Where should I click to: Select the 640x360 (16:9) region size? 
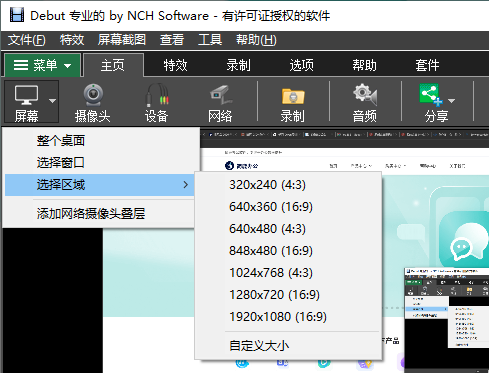pos(288,207)
